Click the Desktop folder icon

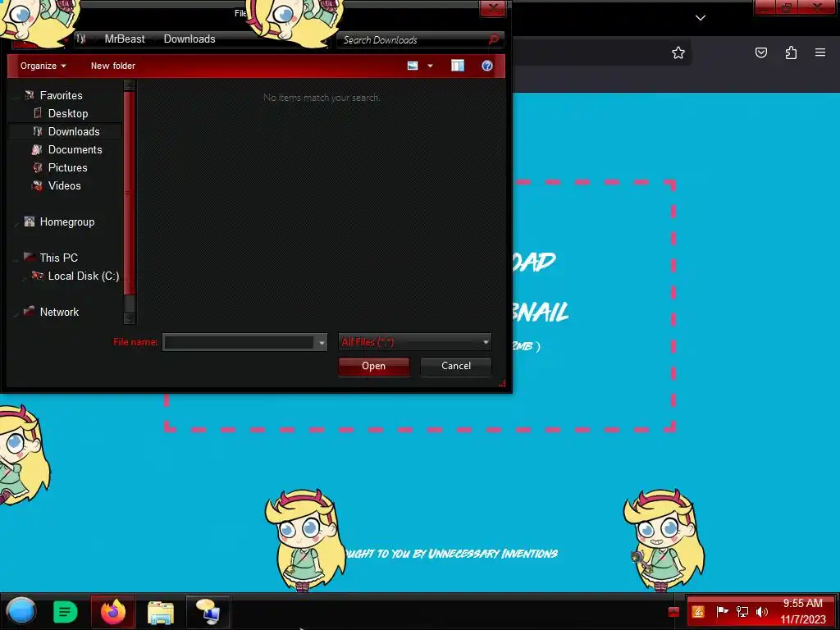37,113
